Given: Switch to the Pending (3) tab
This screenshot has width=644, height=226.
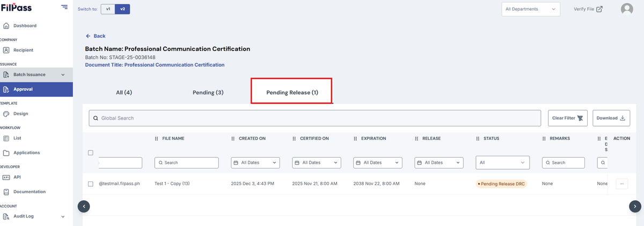Looking at the screenshot, I should [208, 92].
